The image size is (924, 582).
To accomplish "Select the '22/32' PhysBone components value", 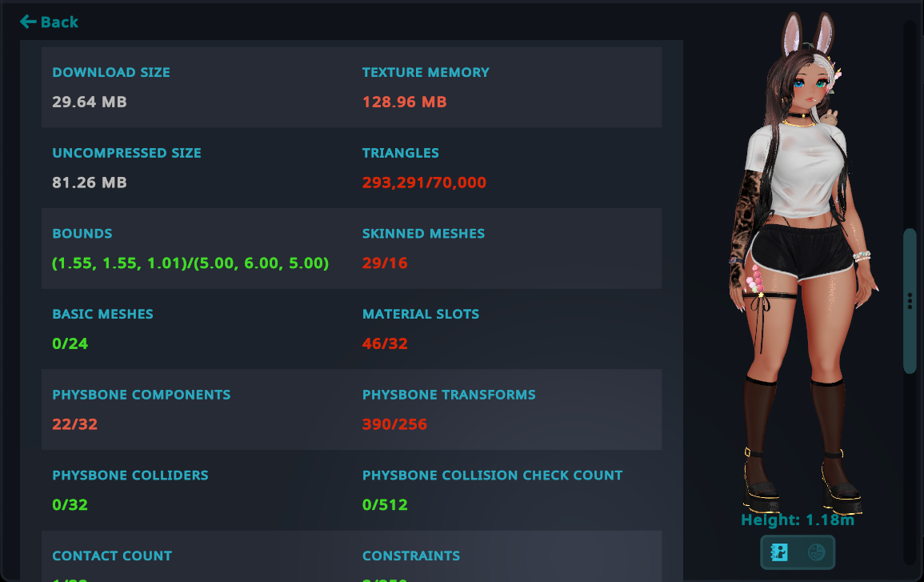I will coord(75,424).
